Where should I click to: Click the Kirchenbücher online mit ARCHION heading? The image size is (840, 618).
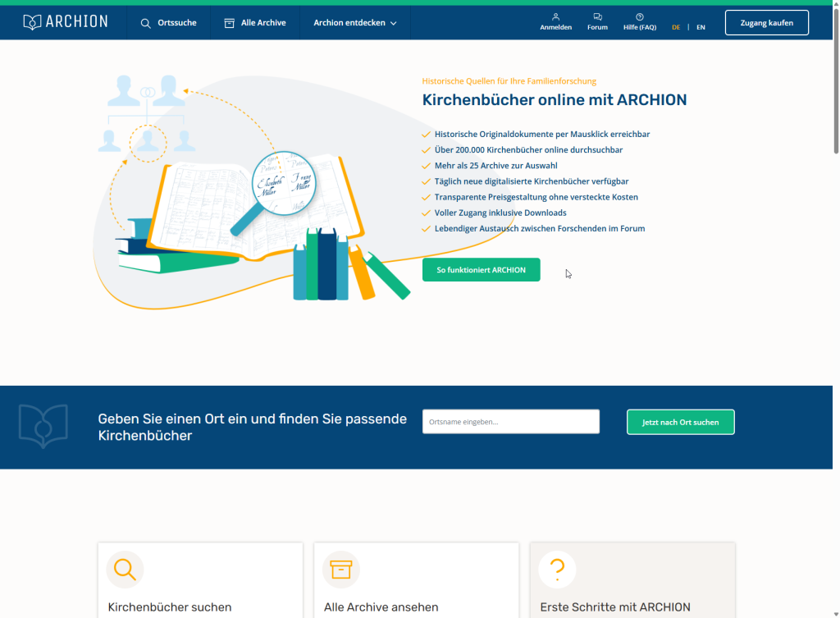[x=554, y=99]
